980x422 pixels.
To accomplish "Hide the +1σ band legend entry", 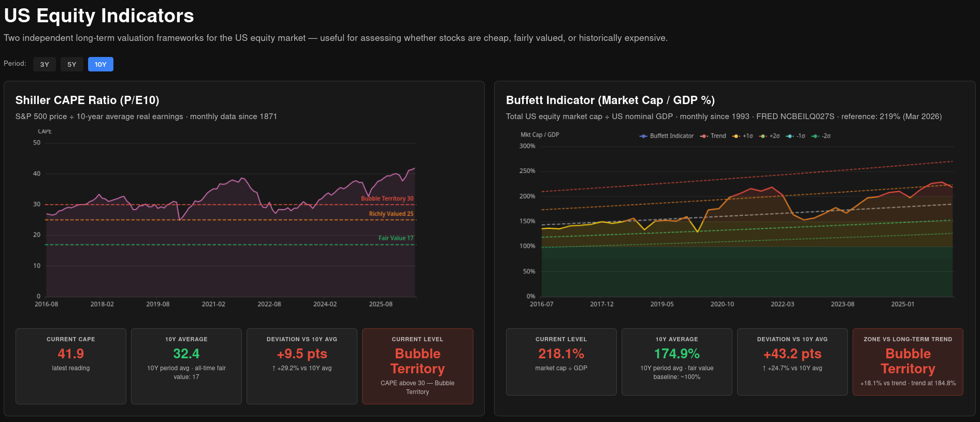I will click(x=743, y=136).
